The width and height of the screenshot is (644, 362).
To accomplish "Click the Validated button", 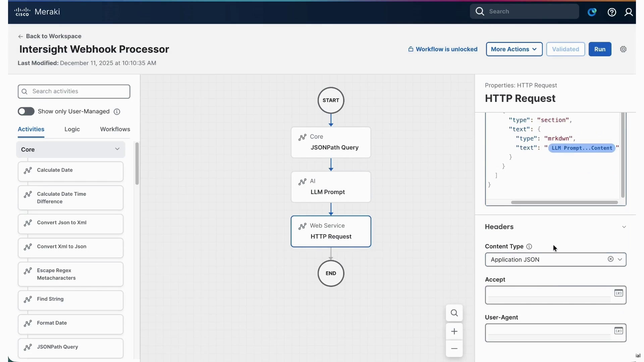I will tap(566, 49).
